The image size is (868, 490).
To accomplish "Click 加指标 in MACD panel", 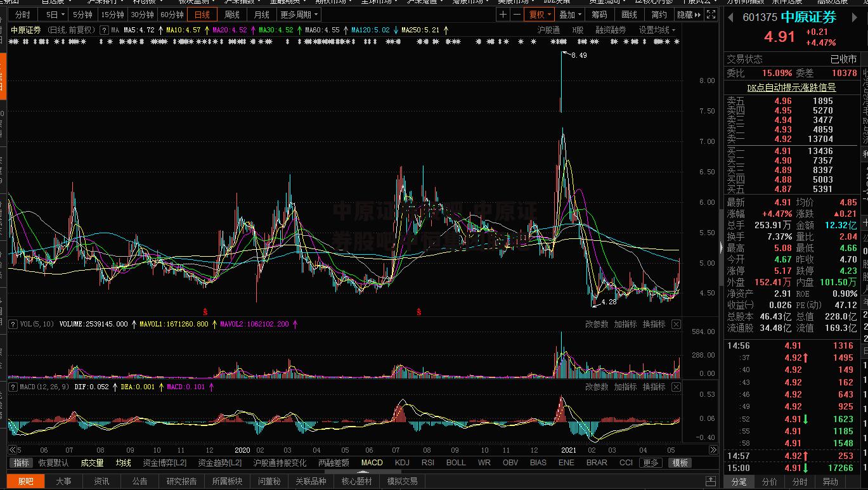I will [625, 386].
